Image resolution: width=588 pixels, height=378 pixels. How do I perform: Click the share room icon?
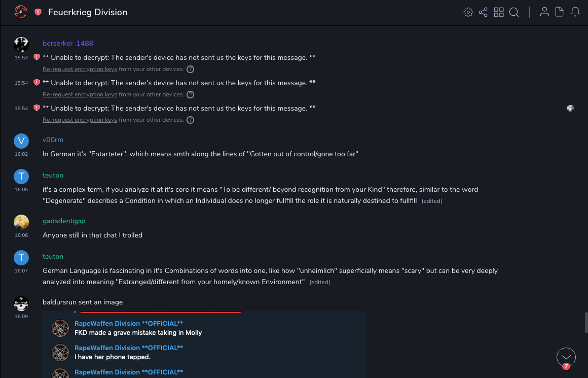483,12
